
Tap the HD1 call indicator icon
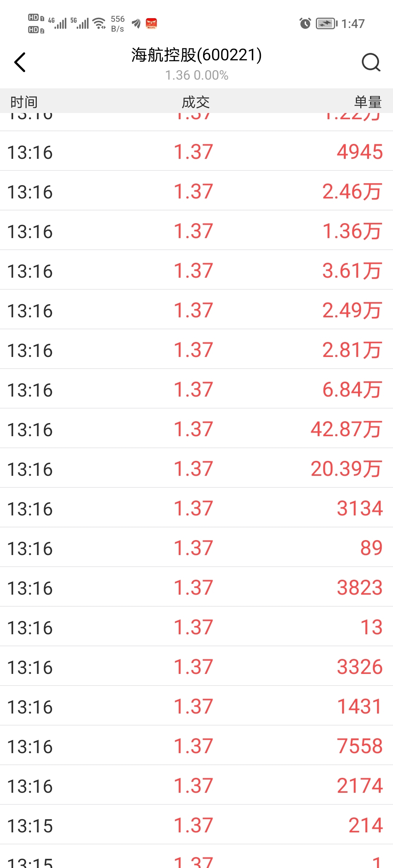point(36,17)
